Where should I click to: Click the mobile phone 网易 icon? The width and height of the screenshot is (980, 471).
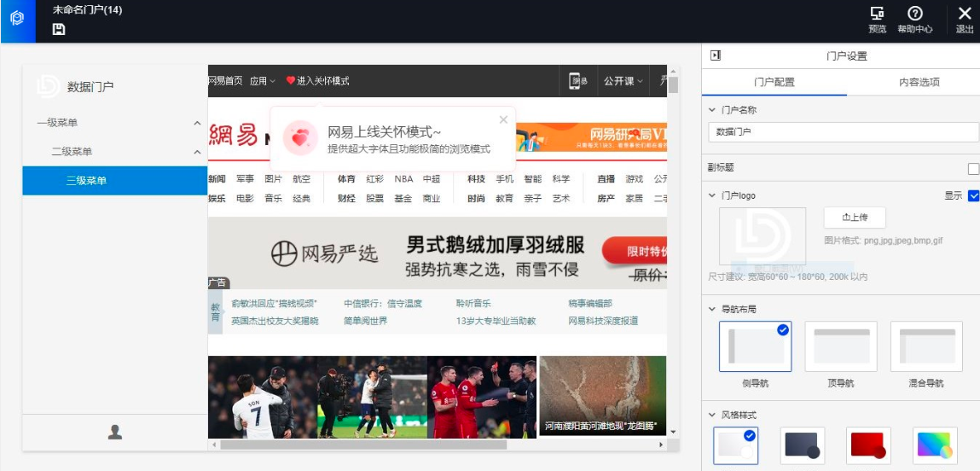point(578,81)
